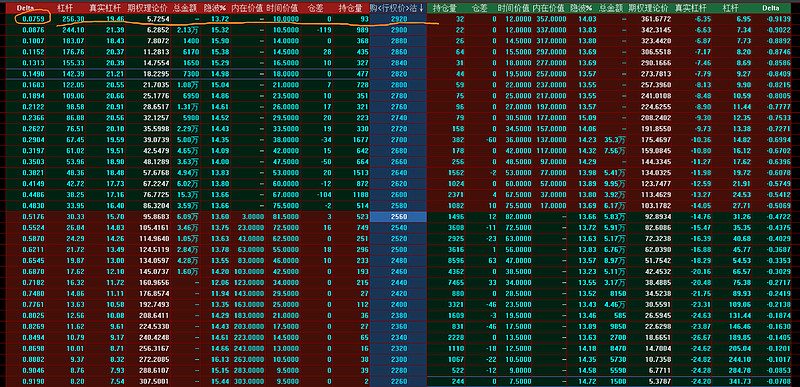This screenshot has width=800, height=387.
Task: Sort by call-side Delta column header
Action: coord(25,8)
